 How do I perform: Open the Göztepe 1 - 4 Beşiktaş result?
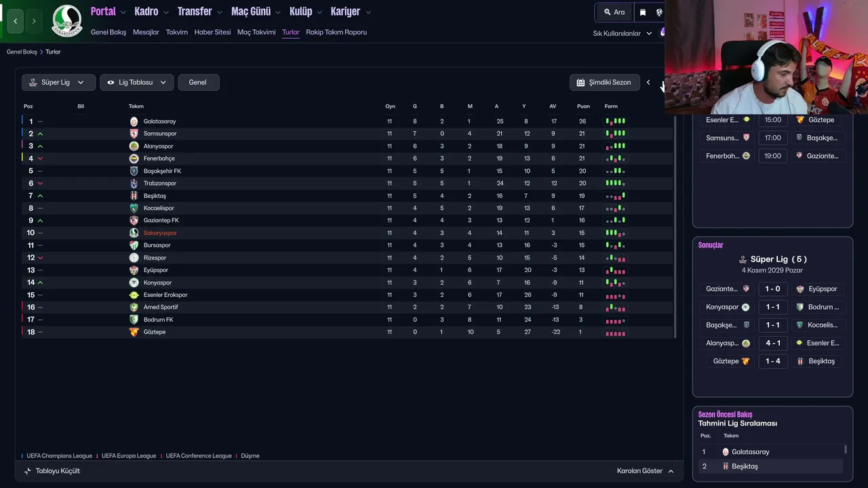[x=772, y=361]
